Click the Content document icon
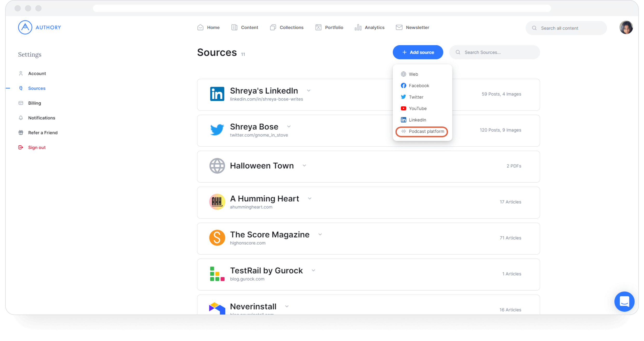 click(x=234, y=28)
